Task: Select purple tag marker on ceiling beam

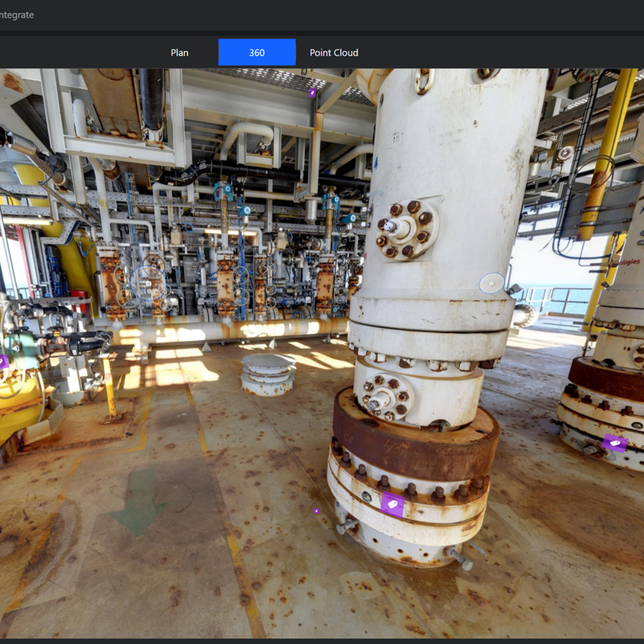Action: coord(312,93)
